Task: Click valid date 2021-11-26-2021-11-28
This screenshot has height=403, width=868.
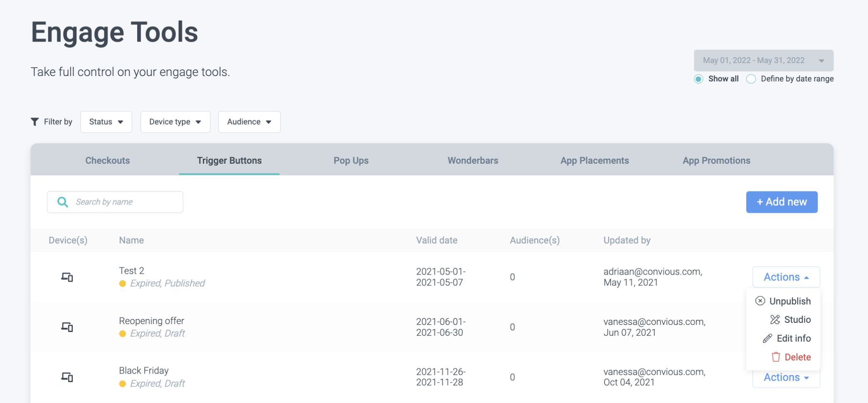Action: coord(441,377)
